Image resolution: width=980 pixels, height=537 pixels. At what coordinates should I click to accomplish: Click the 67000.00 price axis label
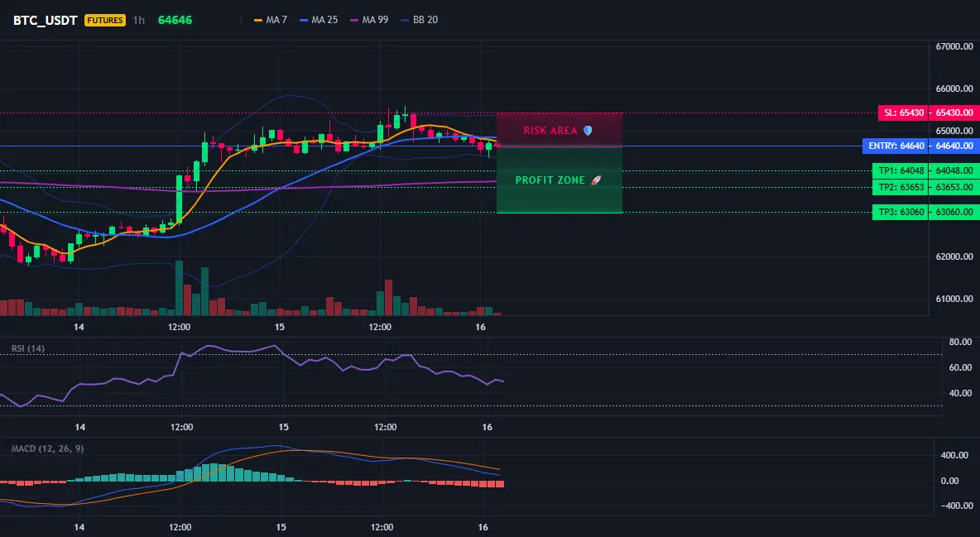(x=954, y=47)
